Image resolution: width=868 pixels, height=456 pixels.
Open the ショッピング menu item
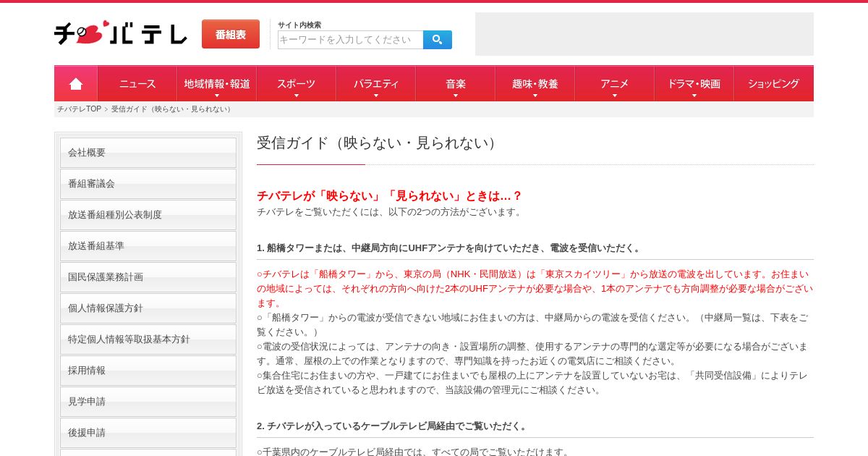[x=774, y=84]
